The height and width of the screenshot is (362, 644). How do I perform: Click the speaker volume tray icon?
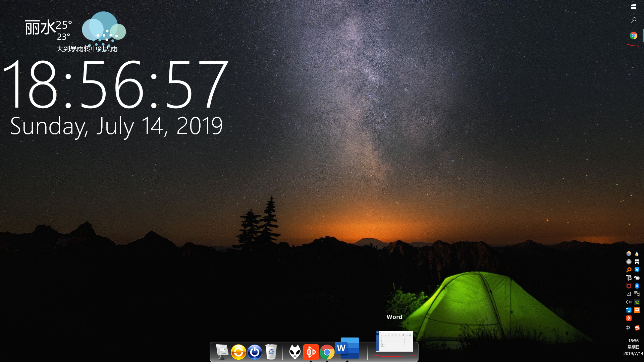click(629, 302)
